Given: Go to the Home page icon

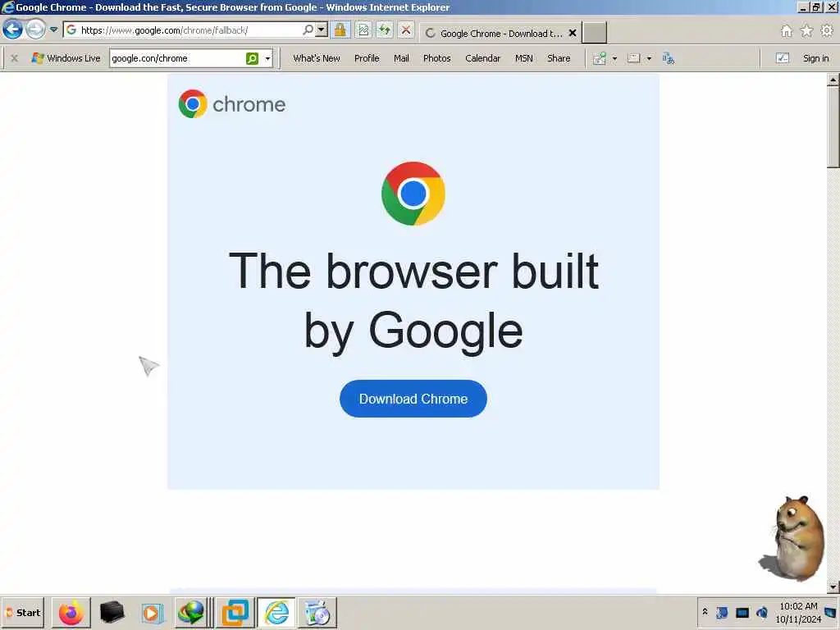Looking at the screenshot, I should 787,31.
